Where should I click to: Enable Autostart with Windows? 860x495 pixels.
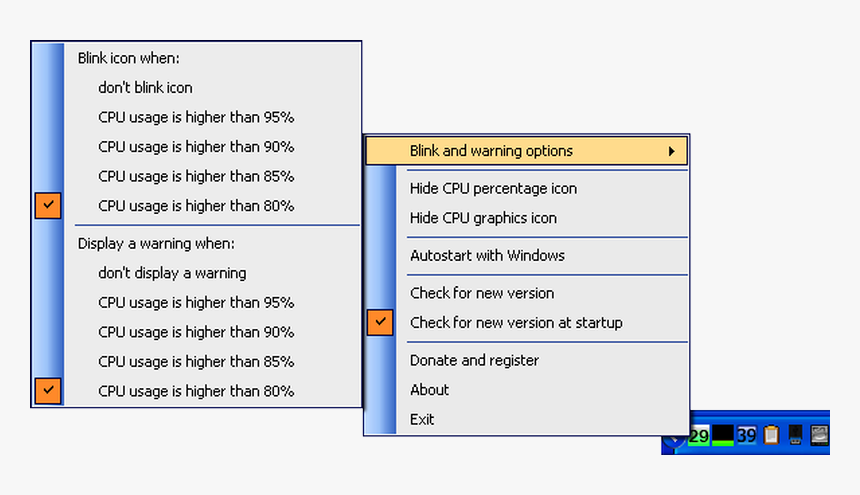(x=487, y=255)
